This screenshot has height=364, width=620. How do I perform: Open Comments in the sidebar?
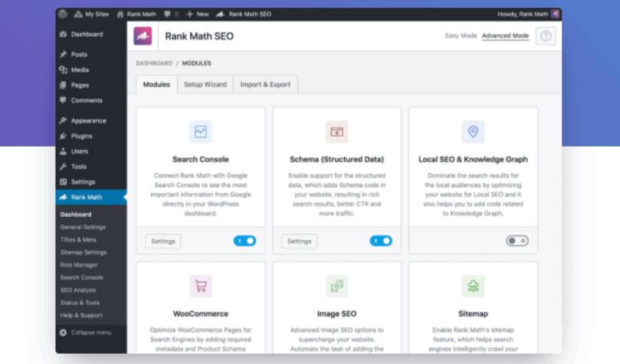coord(91,100)
